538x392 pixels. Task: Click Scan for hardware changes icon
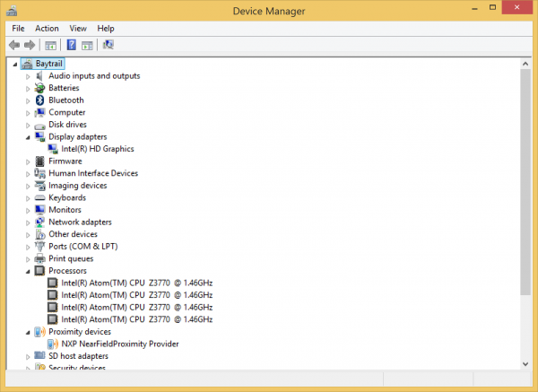pyautogui.click(x=108, y=45)
